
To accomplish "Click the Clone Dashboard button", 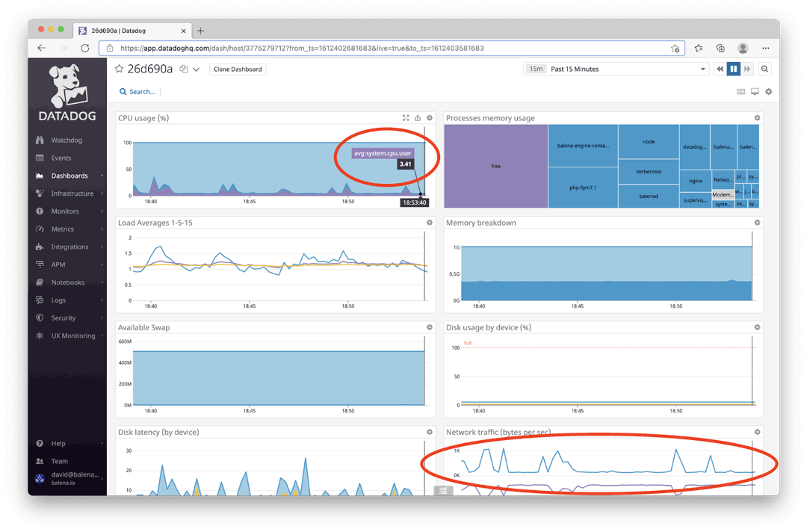I will (238, 68).
